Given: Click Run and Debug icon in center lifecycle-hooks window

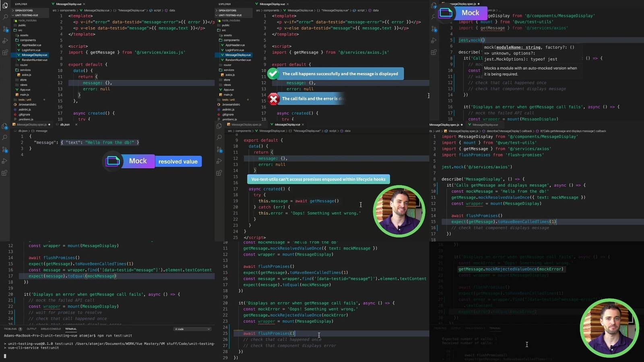Looking at the screenshot, I should pyautogui.click(x=219, y=161).
